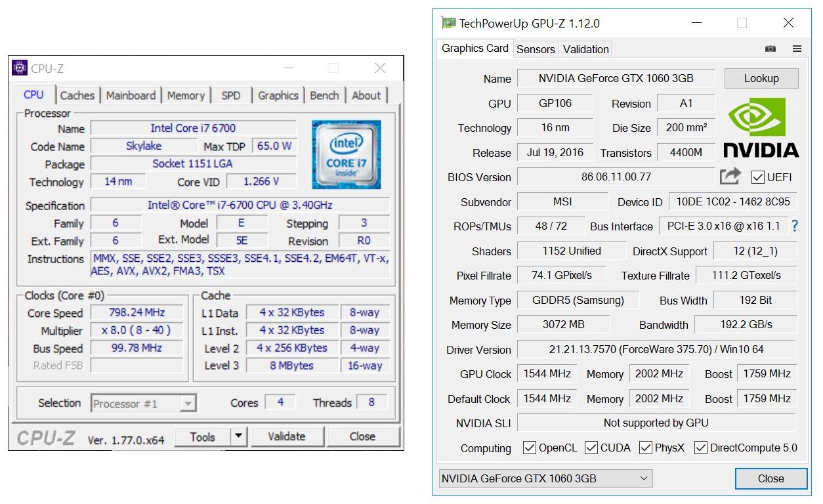Open the Validation tab in GPU-Z
Viewport: 823px width, 504px height.
point(586,49)
